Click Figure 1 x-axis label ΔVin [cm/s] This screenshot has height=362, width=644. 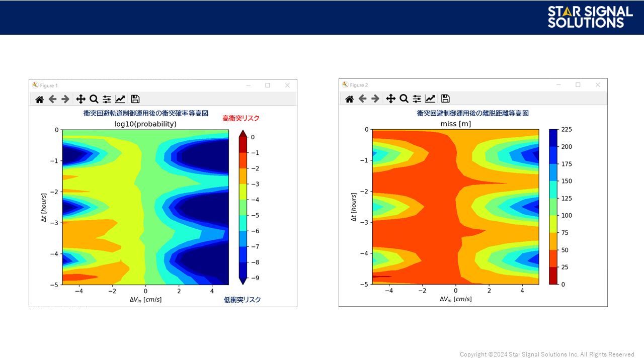(145, 300)
